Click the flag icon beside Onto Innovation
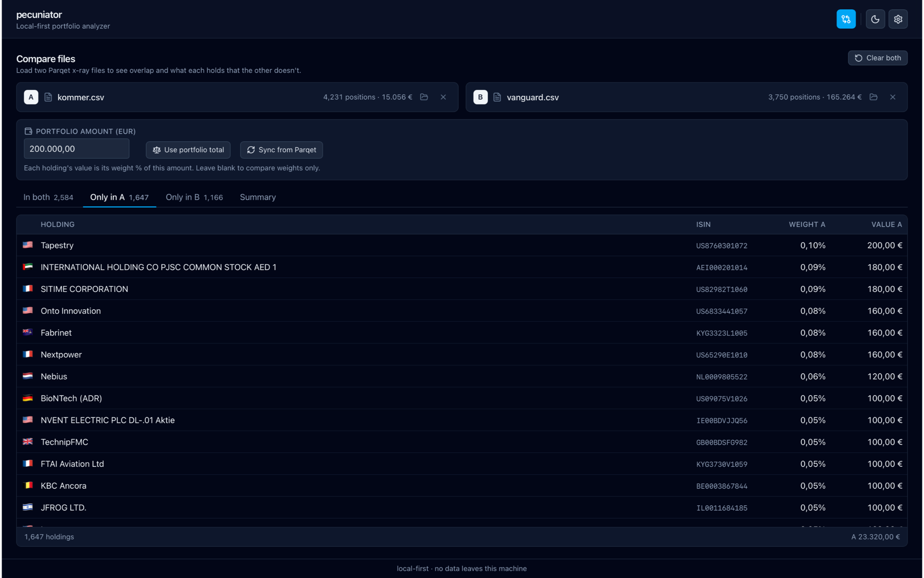 [28, 311]
